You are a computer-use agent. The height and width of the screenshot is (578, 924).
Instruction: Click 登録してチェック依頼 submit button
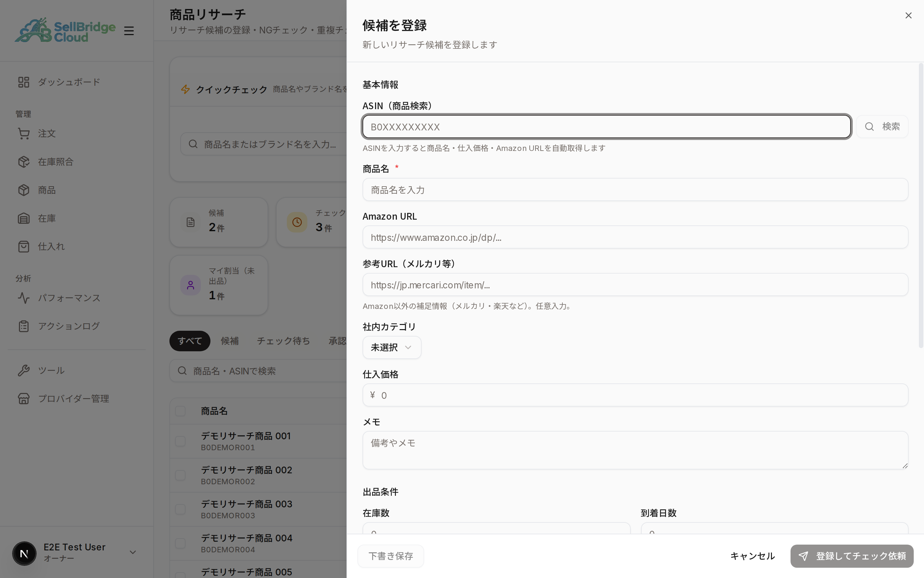tap(852, 556)
